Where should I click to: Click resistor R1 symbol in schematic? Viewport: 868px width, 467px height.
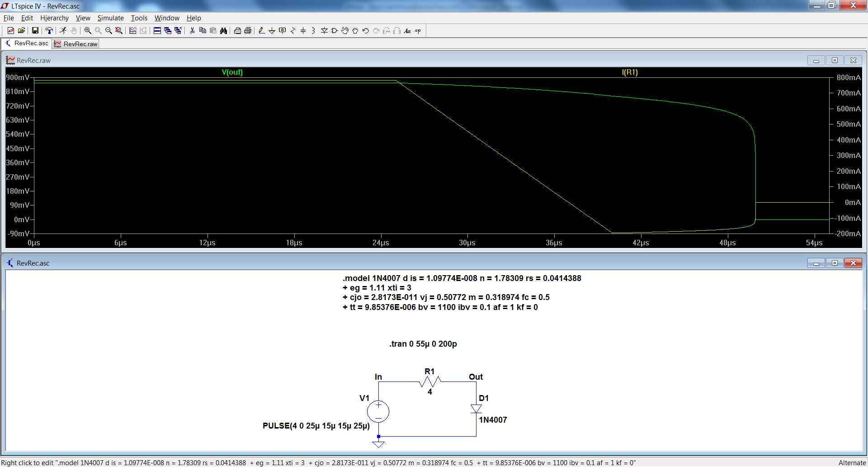(429, 382)
